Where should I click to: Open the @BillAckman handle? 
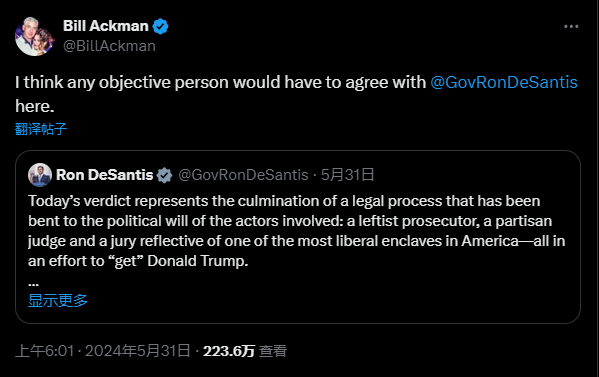click(x=109, y=46)
